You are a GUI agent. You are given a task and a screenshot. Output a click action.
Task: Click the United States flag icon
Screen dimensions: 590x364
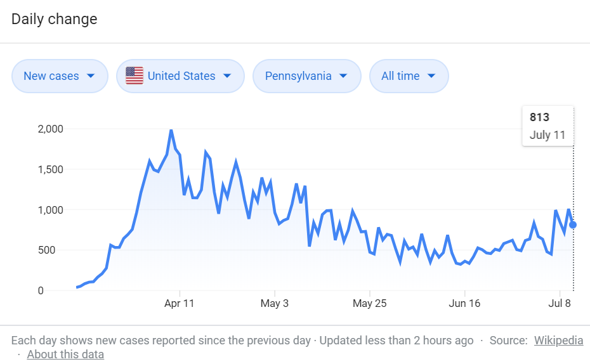134,75
